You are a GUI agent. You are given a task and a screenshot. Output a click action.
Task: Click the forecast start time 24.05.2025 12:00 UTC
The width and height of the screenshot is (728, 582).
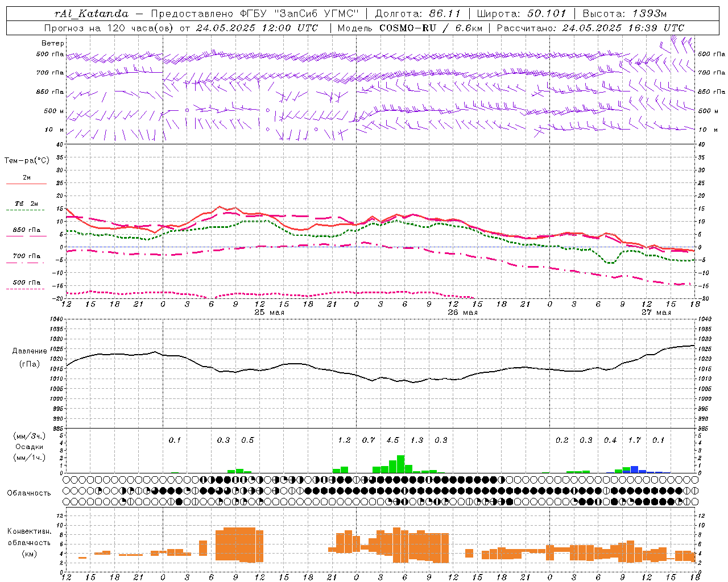257,28
